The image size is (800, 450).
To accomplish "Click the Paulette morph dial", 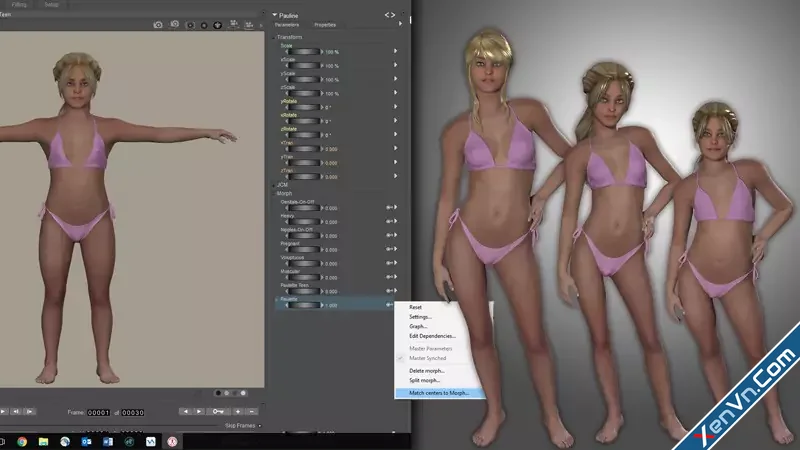I will pos(304,305).
